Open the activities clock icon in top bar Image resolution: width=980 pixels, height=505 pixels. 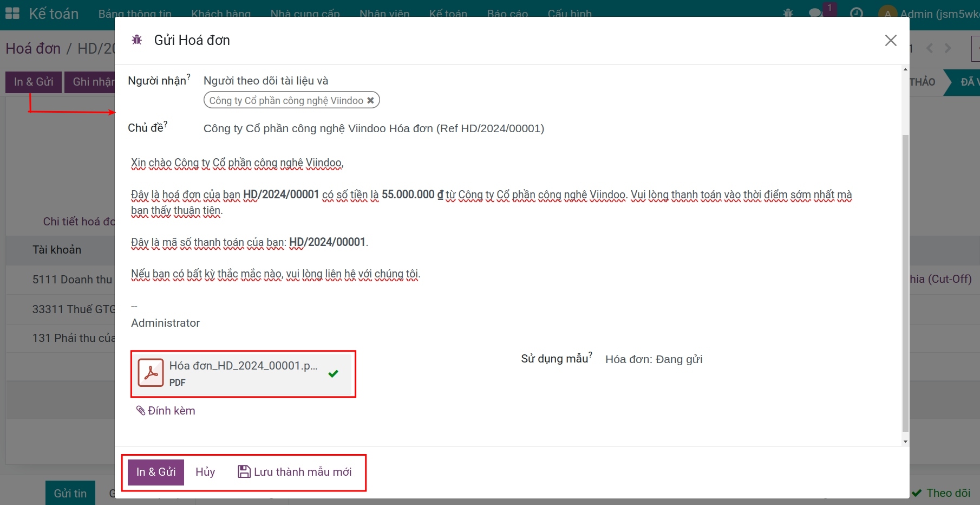(x=857, y=12)
